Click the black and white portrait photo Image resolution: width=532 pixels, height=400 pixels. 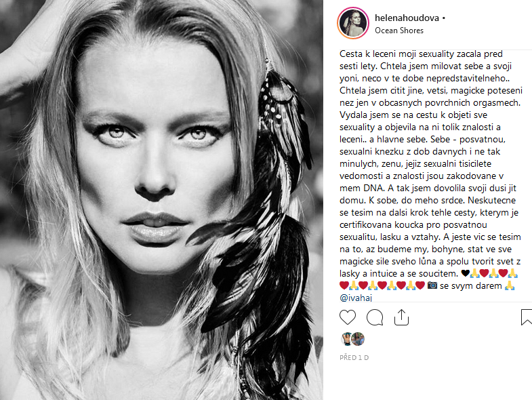pos(161,200)
